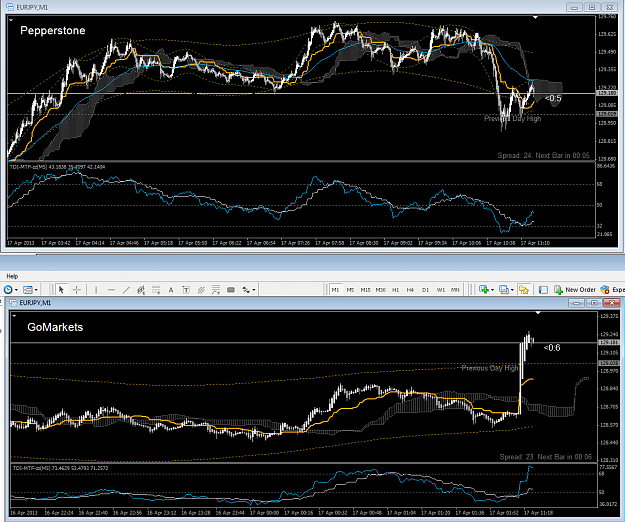Switch to M1 timeframe
Screen dimensions: 625x522
[335, 290]
